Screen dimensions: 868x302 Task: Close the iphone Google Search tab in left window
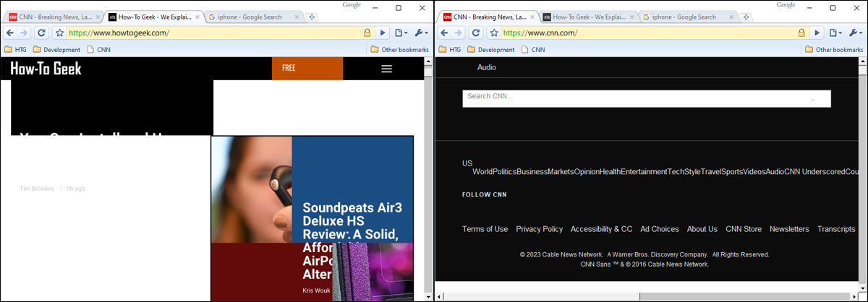click(x=297, y=17)
